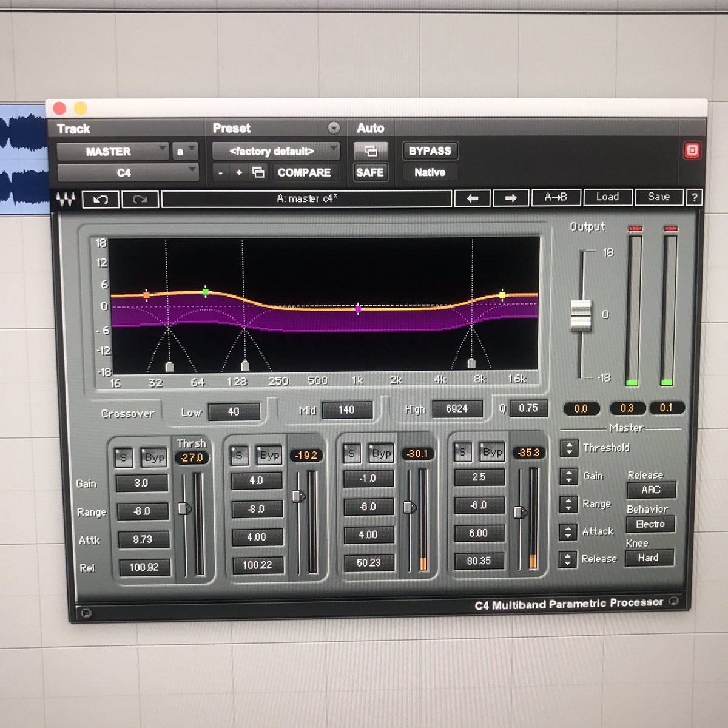Bypass the high-mid band

coord(381,453)
